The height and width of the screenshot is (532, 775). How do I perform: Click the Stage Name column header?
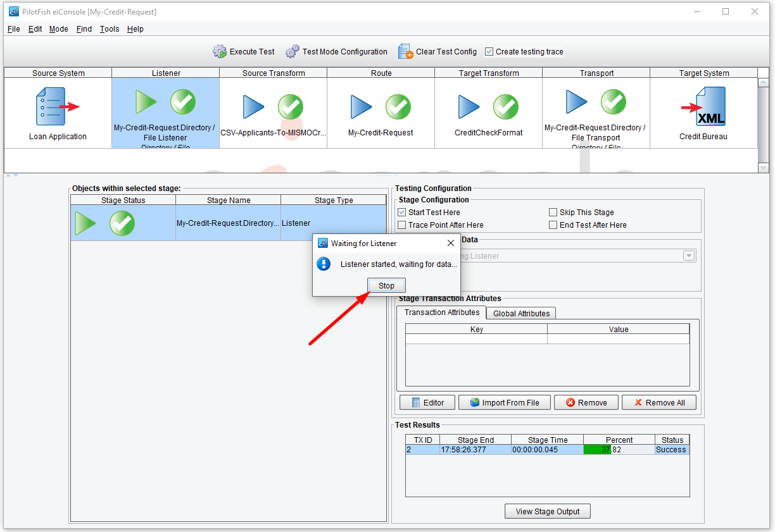pos(229,200)
